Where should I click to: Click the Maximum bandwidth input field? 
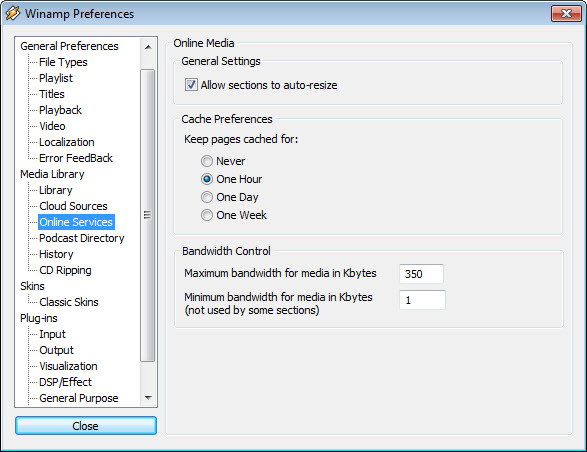click(421, 274)
